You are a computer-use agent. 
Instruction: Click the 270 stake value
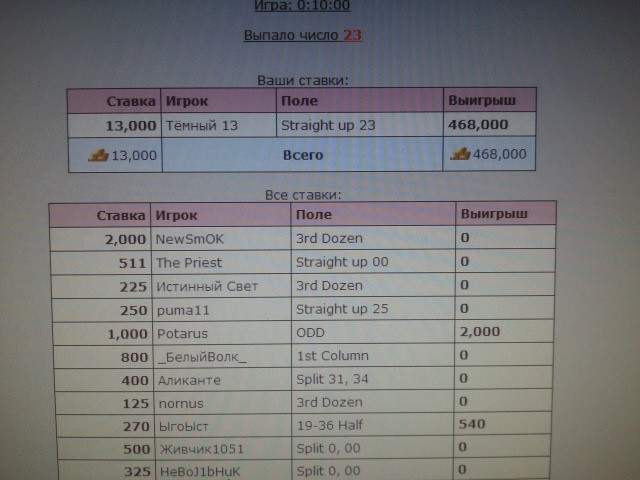click(x=136, y=427)
